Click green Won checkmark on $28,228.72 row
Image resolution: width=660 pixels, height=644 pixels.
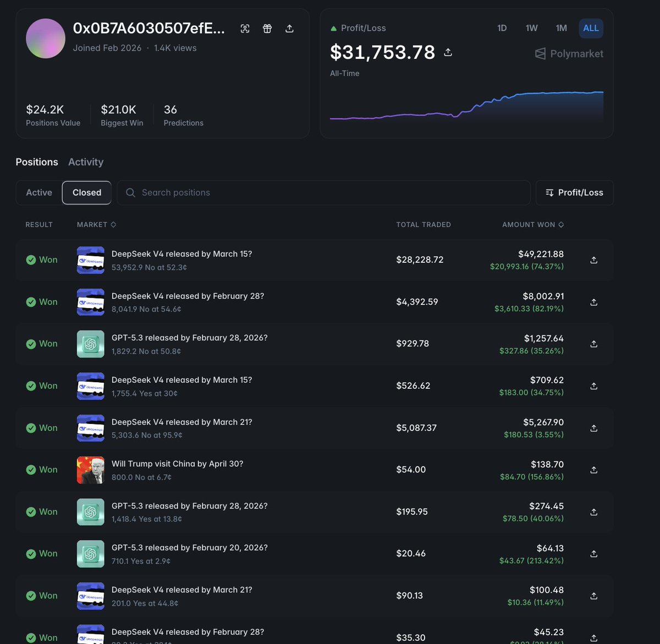click(x=31, y=260)
